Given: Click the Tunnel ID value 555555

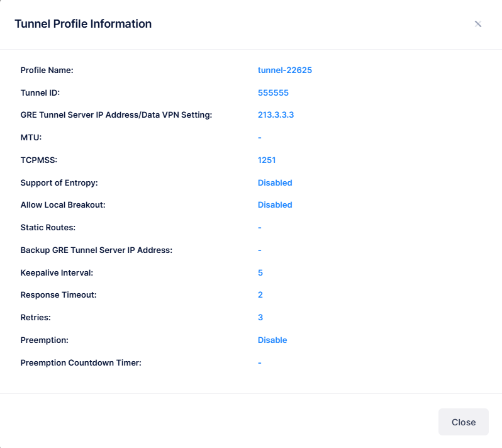Looking at the screenshot, I should click(x=273, y=92).
